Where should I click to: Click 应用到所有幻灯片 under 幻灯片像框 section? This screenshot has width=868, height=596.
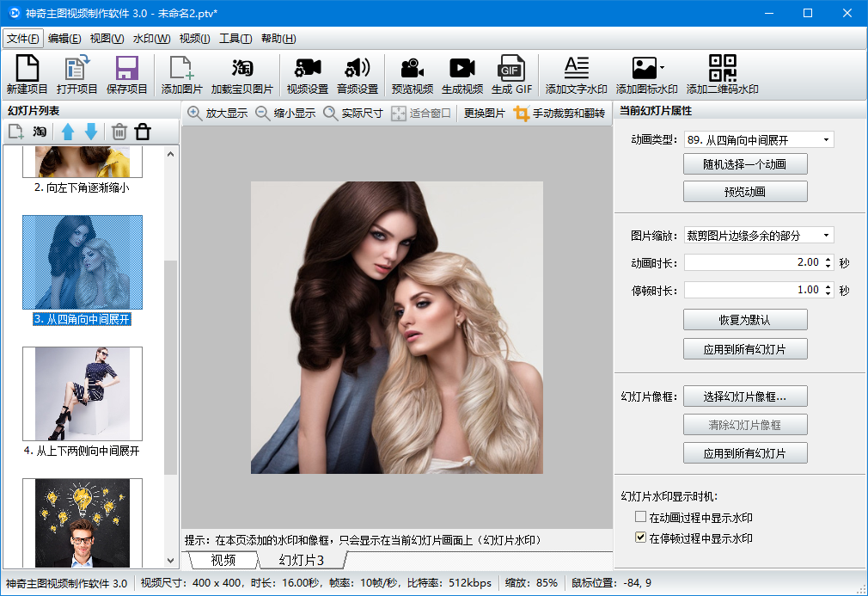pos(745,453)
